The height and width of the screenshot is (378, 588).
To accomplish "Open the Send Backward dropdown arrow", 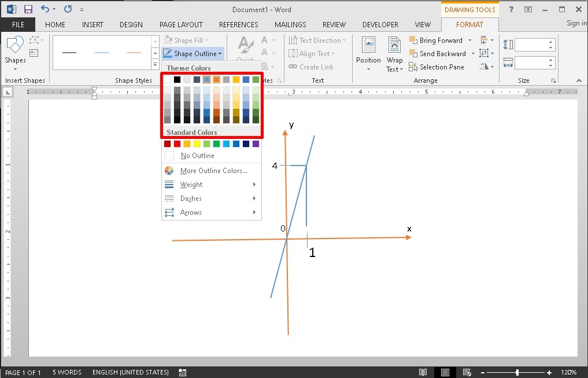I will 473,54.
